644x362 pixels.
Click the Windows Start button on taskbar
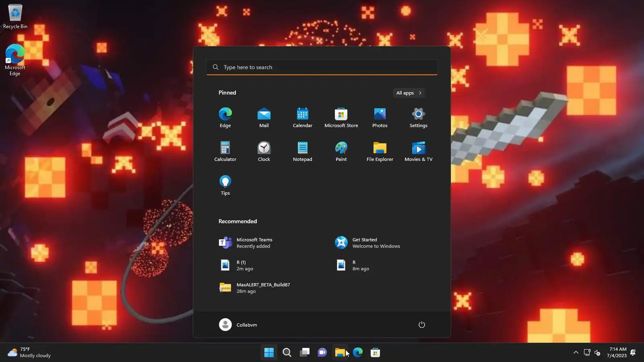tap(269, 353)
